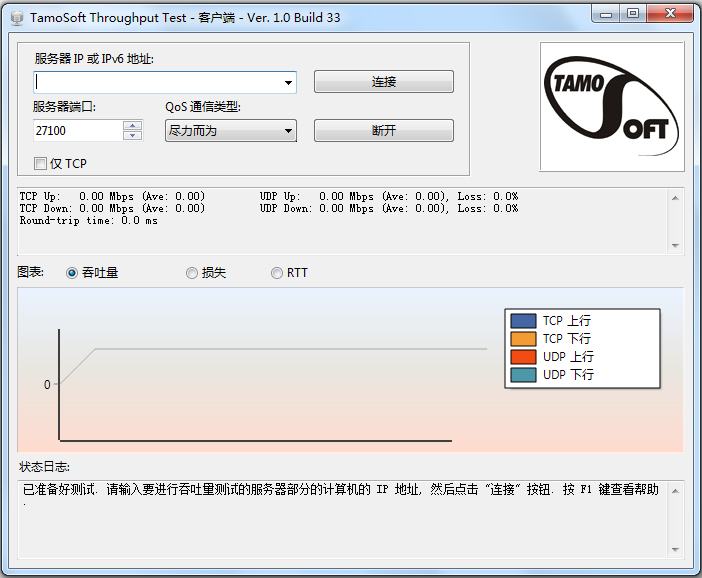
Task: Close the Throughput Test window
Action: [x=670, y=14]
